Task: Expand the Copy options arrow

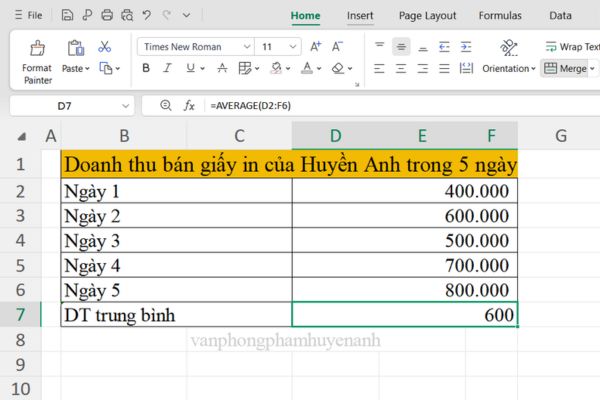Action: point(118,69)
